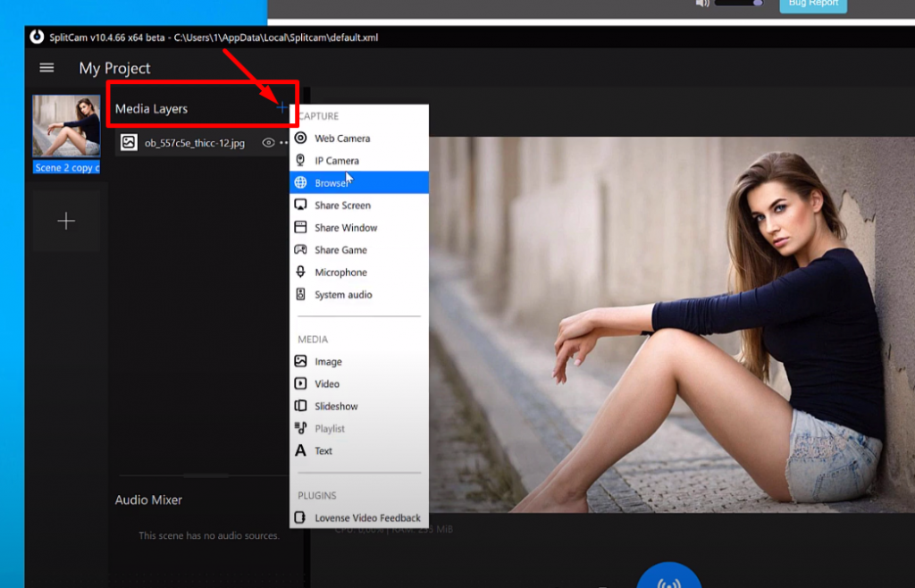Click the Media Layers heading
The width and height of the screenshot is (915, 588).
[151, 108]
